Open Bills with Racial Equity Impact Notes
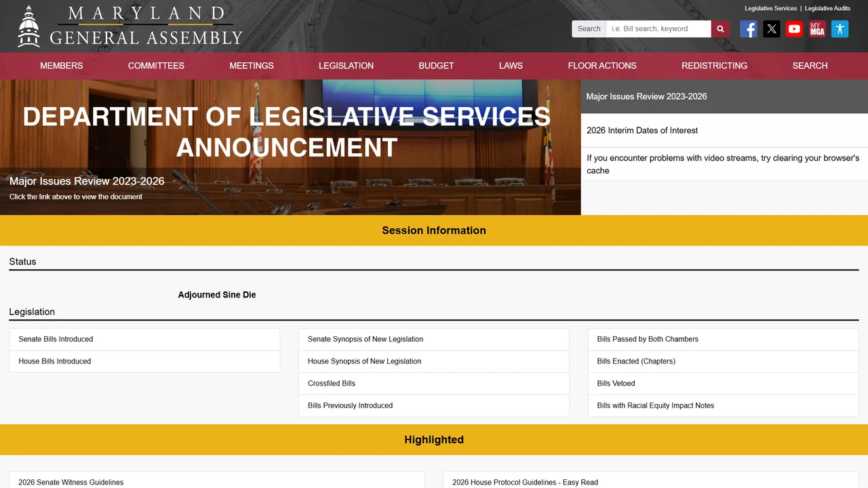Image resolution: width=868 pixels, height=488 pixels. (x=723, y=405)
